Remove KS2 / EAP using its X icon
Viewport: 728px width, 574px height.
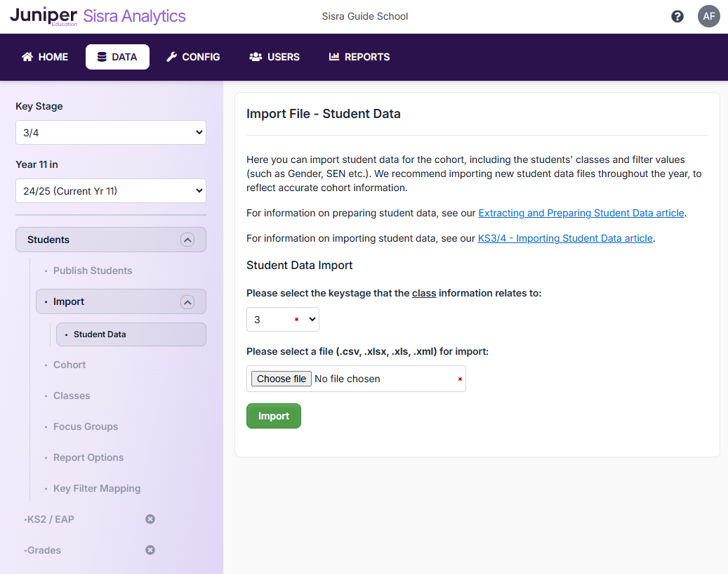tap(150, 519)
